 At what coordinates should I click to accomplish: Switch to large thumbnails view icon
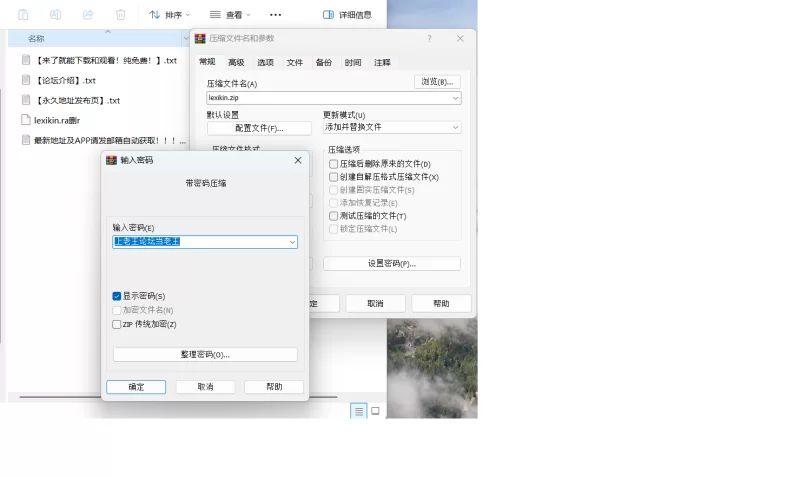[x=376, y=411]
